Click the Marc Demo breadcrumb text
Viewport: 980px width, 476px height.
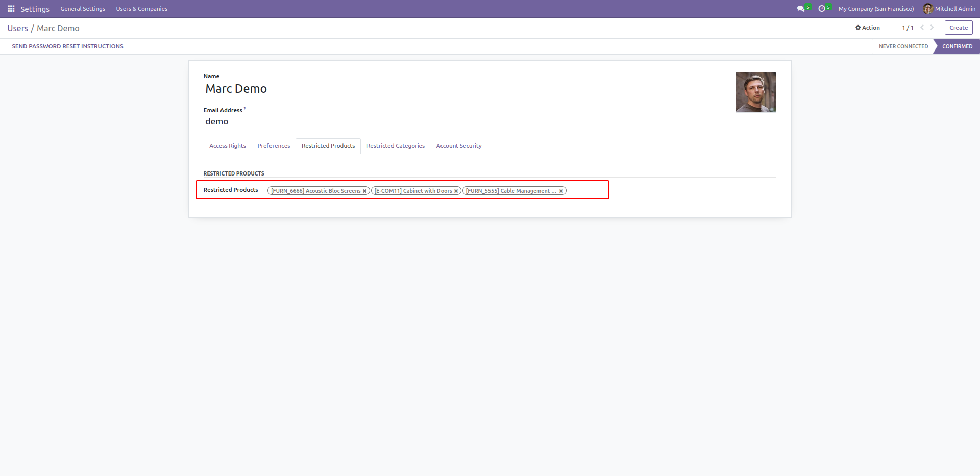click(58, 28)
